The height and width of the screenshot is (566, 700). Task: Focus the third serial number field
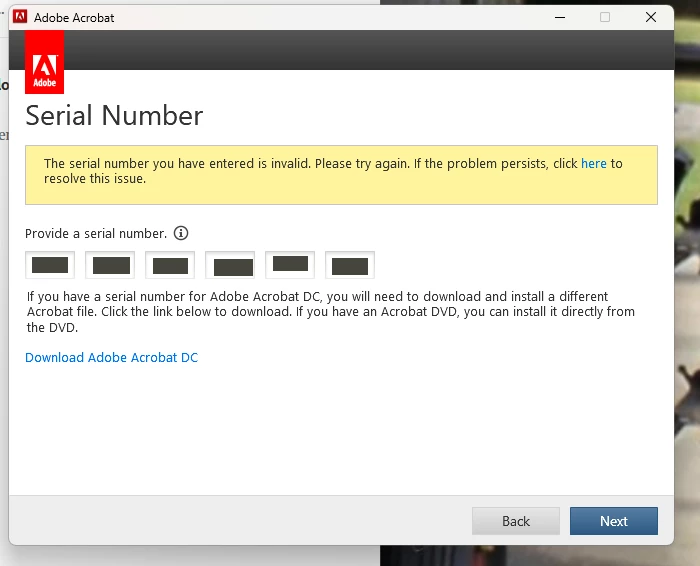[170, 265]
